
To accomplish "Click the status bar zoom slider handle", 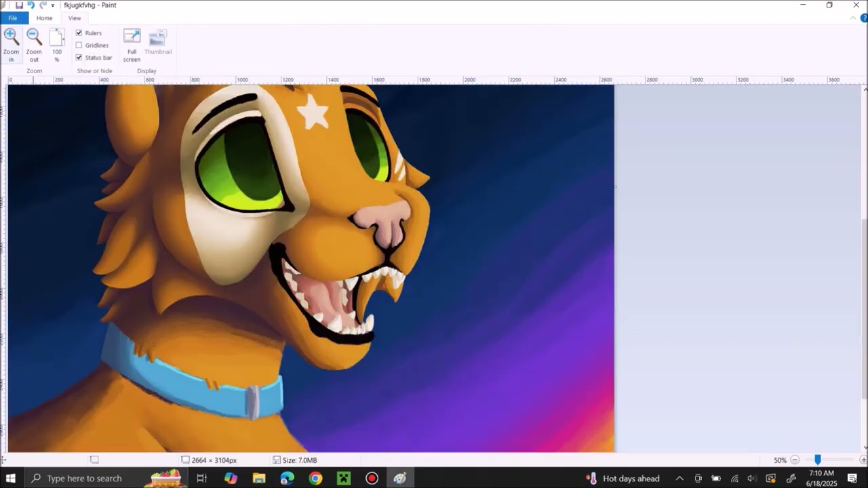I will click(x=818, y=460).
